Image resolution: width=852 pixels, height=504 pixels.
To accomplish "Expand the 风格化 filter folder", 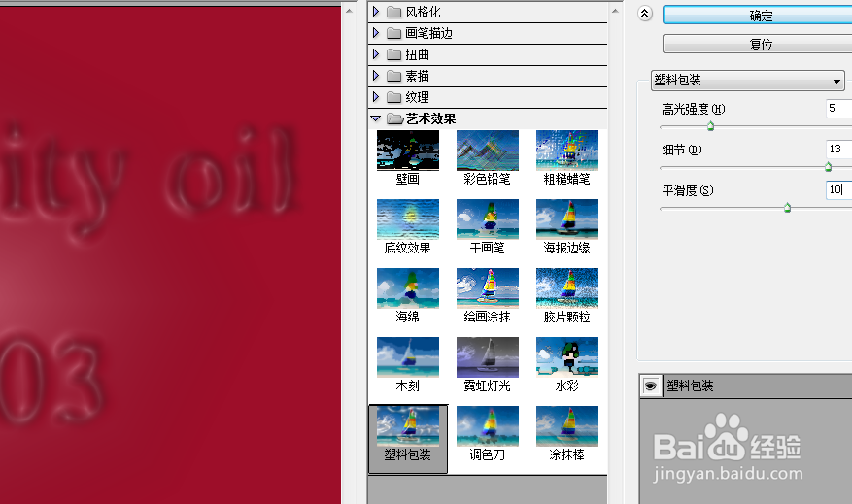I will (x=375, y=12).
